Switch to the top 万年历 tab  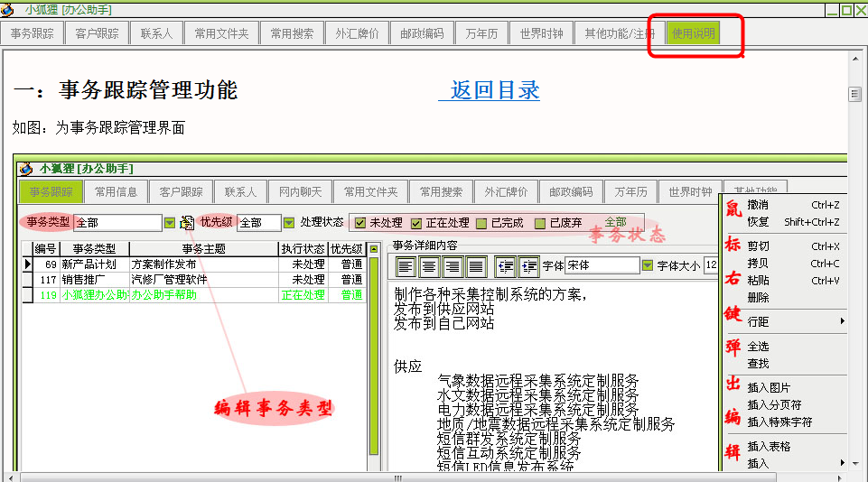point(481,33)
